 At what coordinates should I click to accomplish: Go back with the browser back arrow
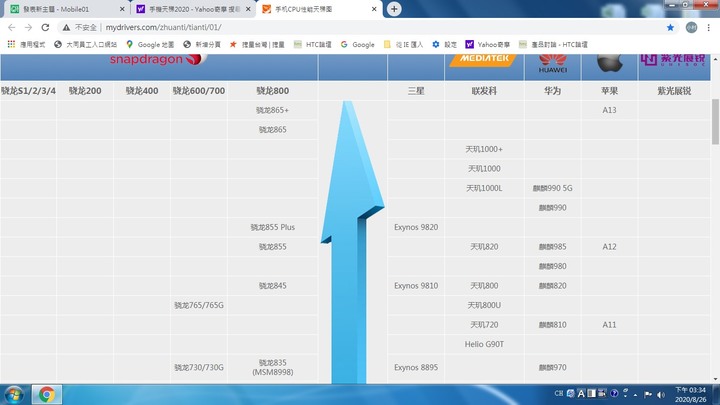(x=11, y=28)
